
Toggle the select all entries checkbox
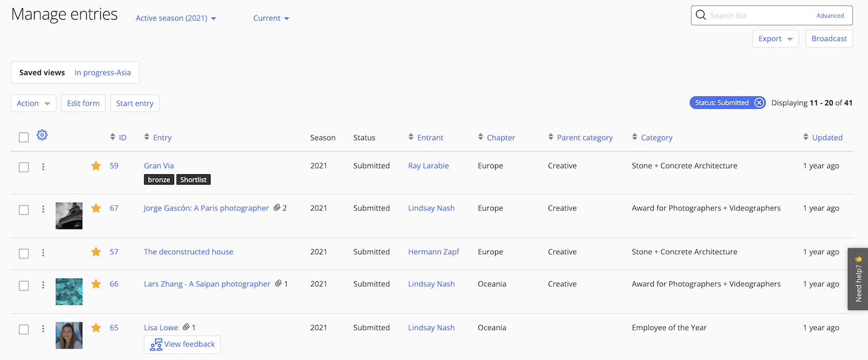pos(24,137)
